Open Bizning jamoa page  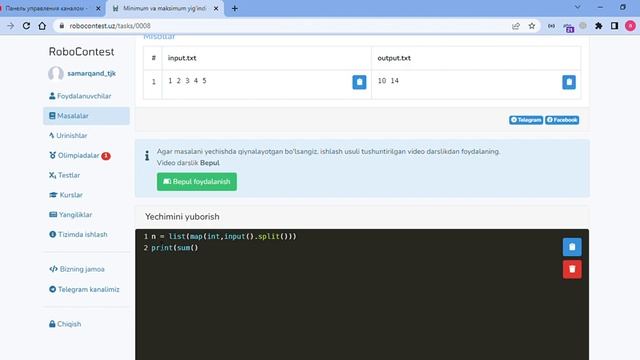tap(77, 269)
